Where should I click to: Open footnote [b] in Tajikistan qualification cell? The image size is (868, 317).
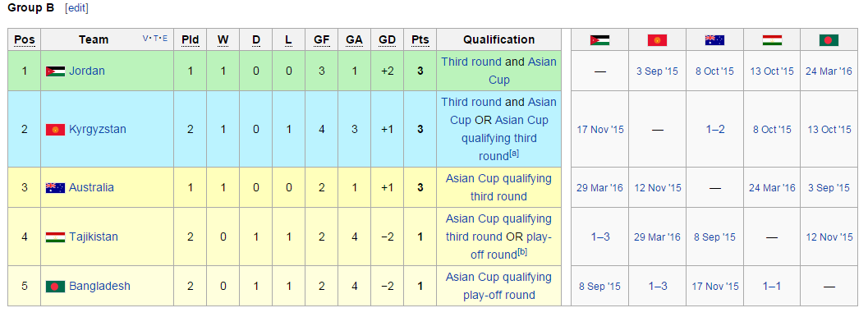pos(522,252)
